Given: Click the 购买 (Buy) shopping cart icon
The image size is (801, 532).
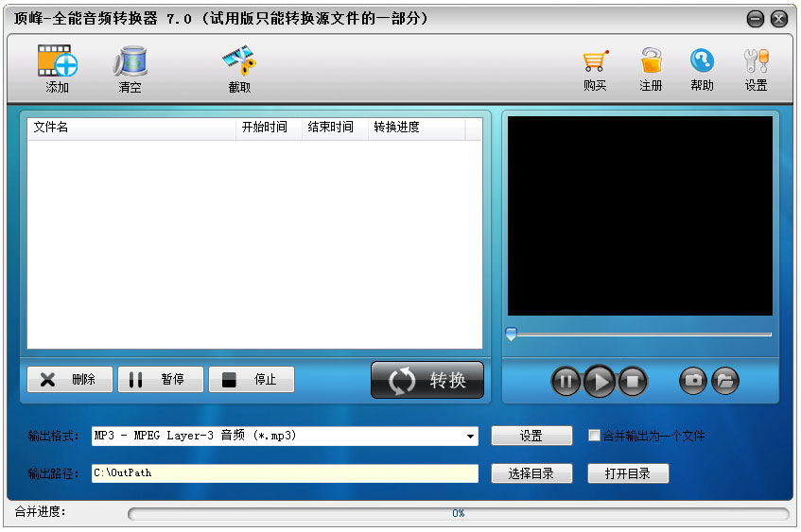Looking at the screenshot, I should pos(595,63).
